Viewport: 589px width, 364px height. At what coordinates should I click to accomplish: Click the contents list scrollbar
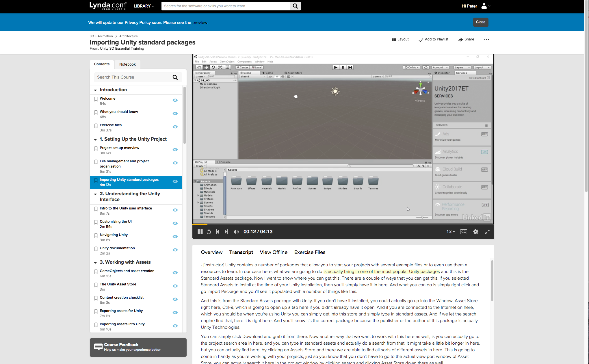[184, 115]
